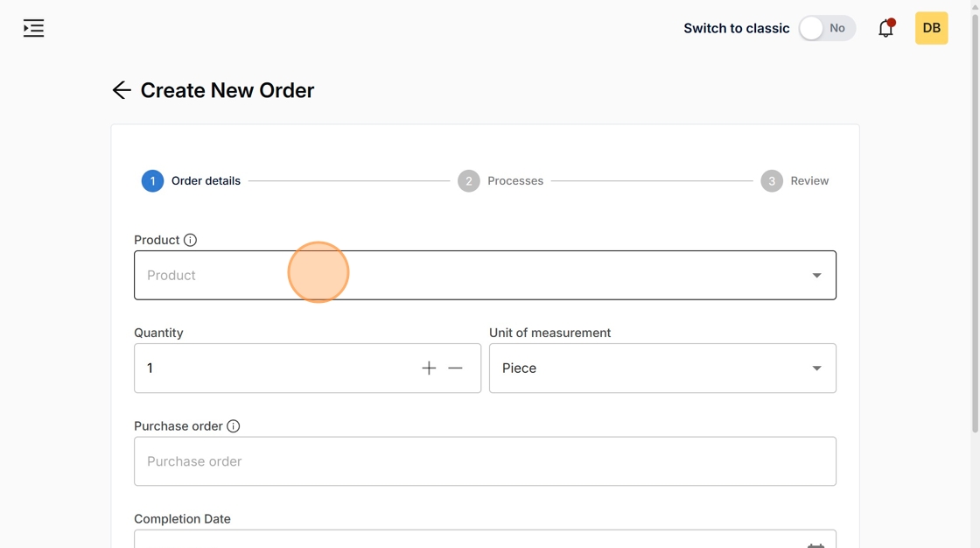Click the page vertical scrollbar
The width and height of the screenshot is (980, 548).
pos(975,219)
